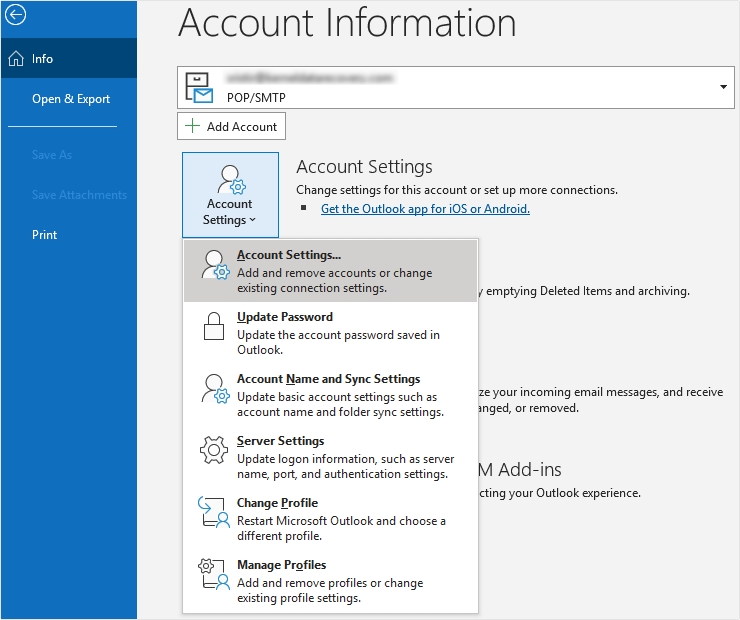740x620 pixels.
Task: Click the POP/SMTP account type text
Action: point(256,98)
